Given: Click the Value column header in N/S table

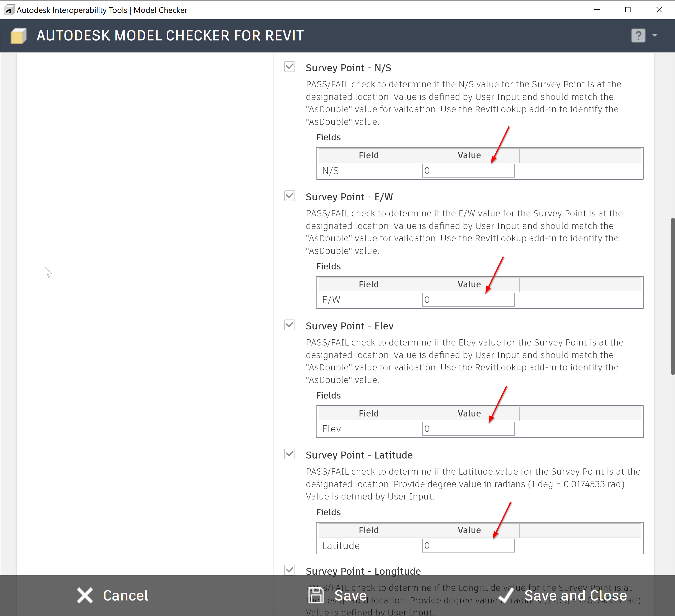Looking at the screenshot, I should [469, 155].
